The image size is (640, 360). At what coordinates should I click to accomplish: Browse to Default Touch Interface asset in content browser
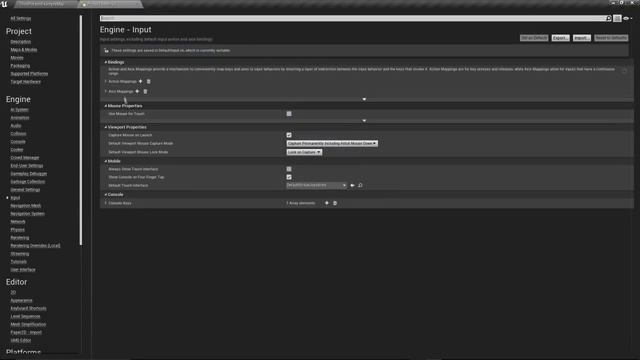[x=360, y=185]
